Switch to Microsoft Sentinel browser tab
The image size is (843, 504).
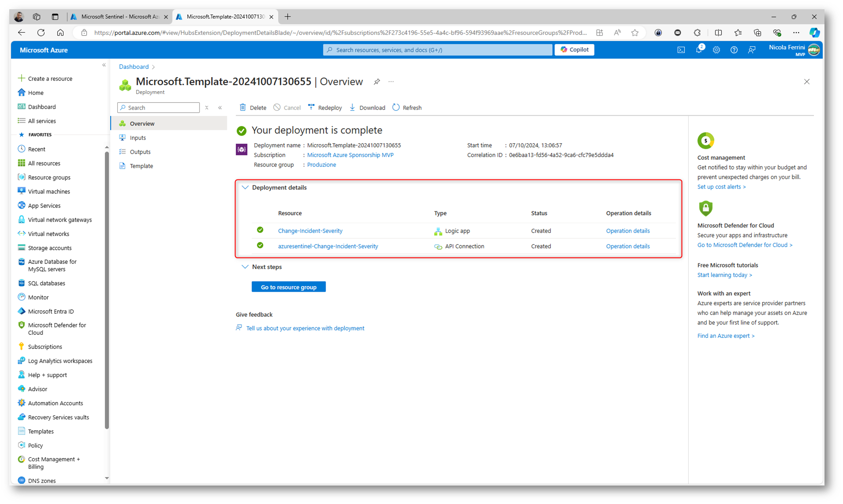119,17
